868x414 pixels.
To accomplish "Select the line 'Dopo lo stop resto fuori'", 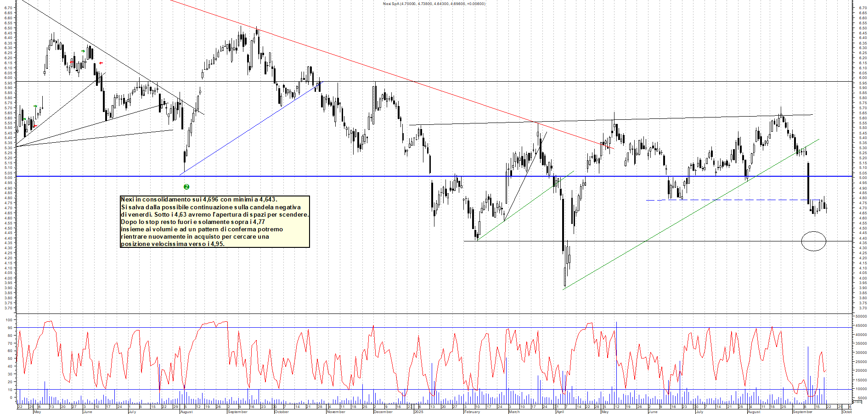I will pos(193,222).
